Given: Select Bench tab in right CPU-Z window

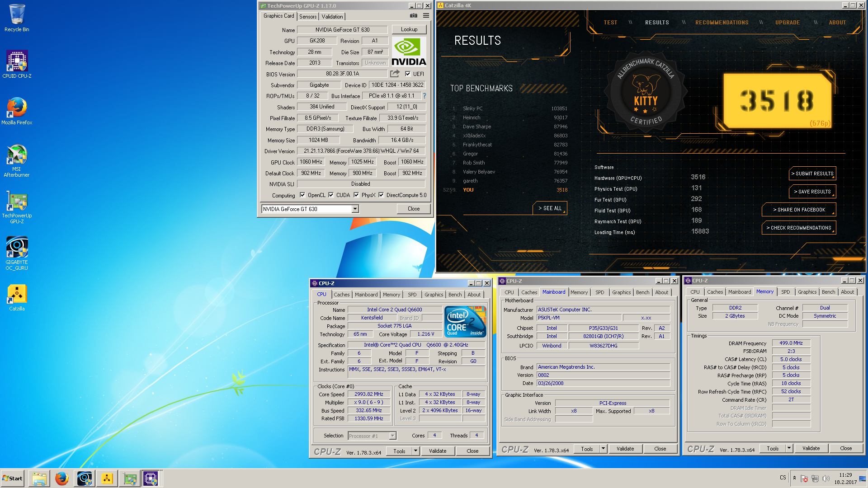Looking at the screenshot, I should click(x=828, y=292).
